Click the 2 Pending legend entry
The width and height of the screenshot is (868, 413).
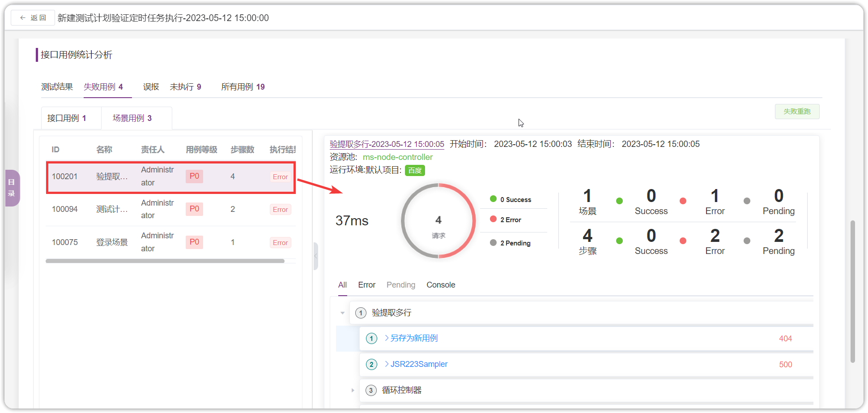point(511,243)
